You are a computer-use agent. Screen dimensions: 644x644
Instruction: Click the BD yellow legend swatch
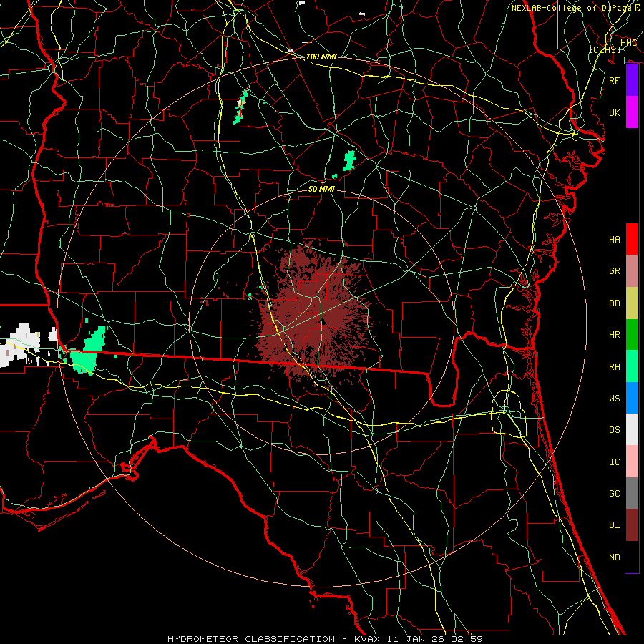[632, 303]
